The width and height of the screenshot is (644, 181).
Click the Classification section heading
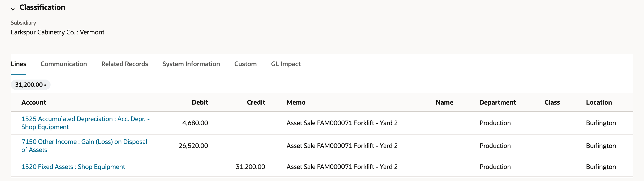point(42,8)
